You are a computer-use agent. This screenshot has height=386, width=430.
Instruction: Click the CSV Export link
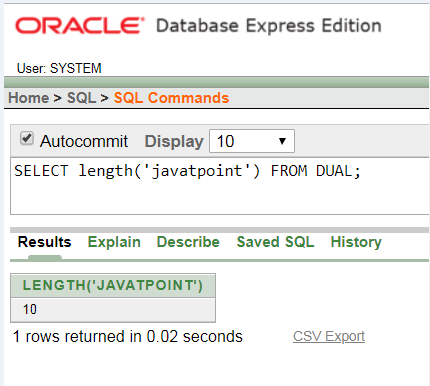[x=329, y=336]
